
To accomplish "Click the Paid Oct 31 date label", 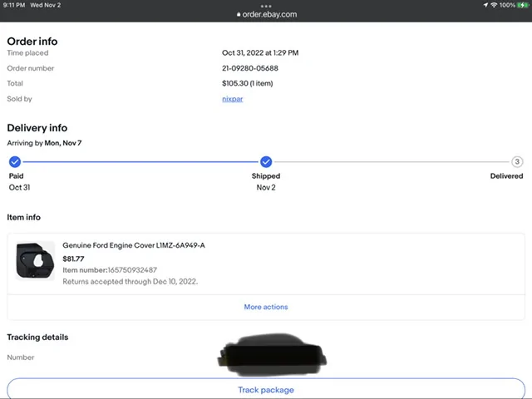I will coord(19,187).
